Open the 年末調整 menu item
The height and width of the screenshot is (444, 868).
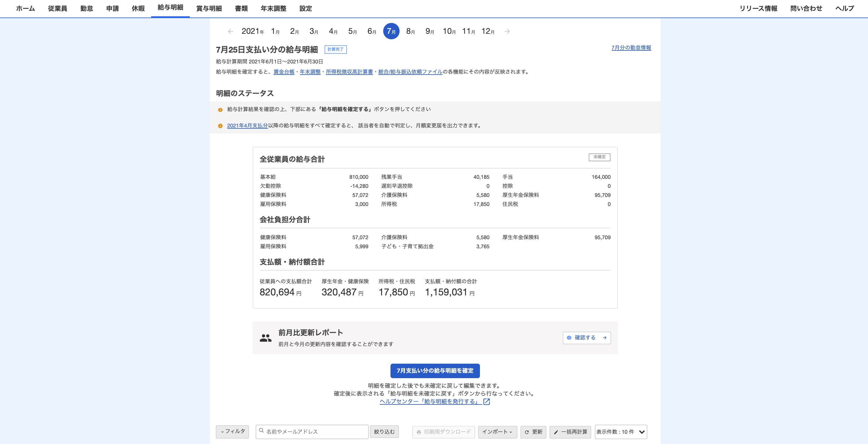(x=273, y=8)
